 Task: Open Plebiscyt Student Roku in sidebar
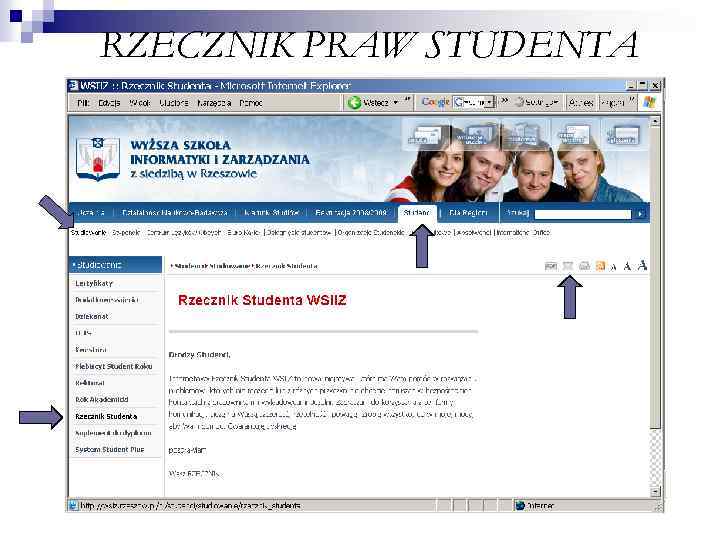click(113, 366)
